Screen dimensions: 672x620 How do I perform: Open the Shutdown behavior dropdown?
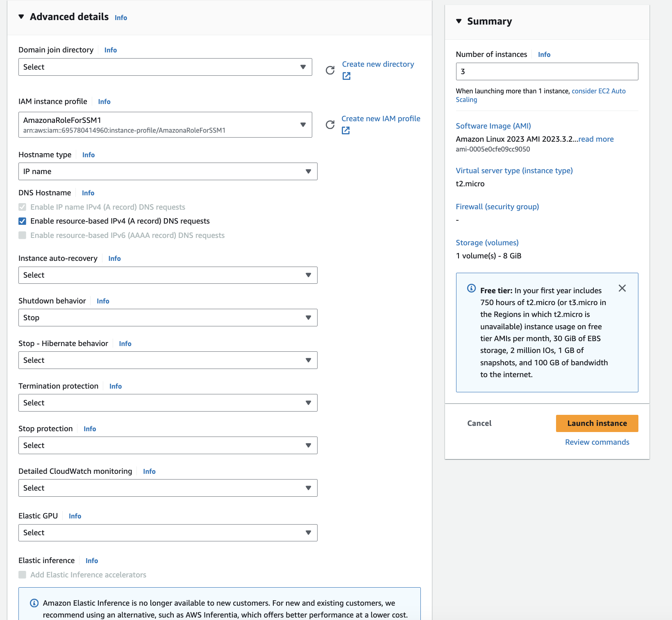tap(168, 318)
